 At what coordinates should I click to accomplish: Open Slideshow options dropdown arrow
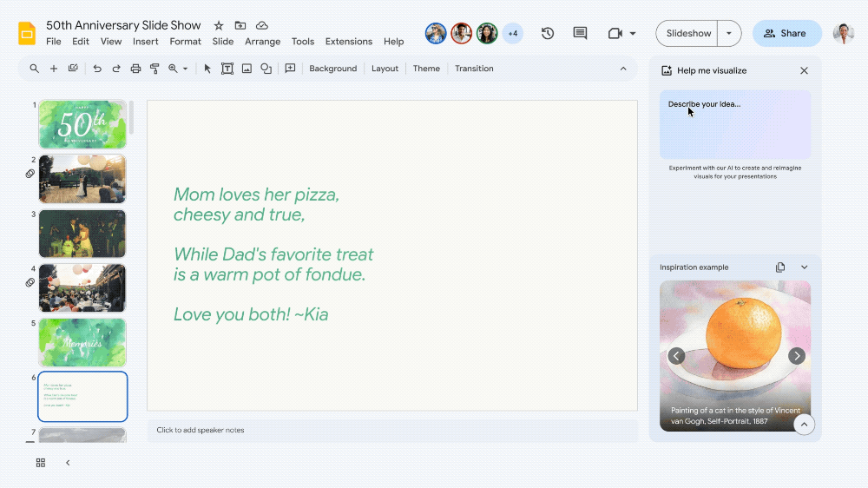729,34
